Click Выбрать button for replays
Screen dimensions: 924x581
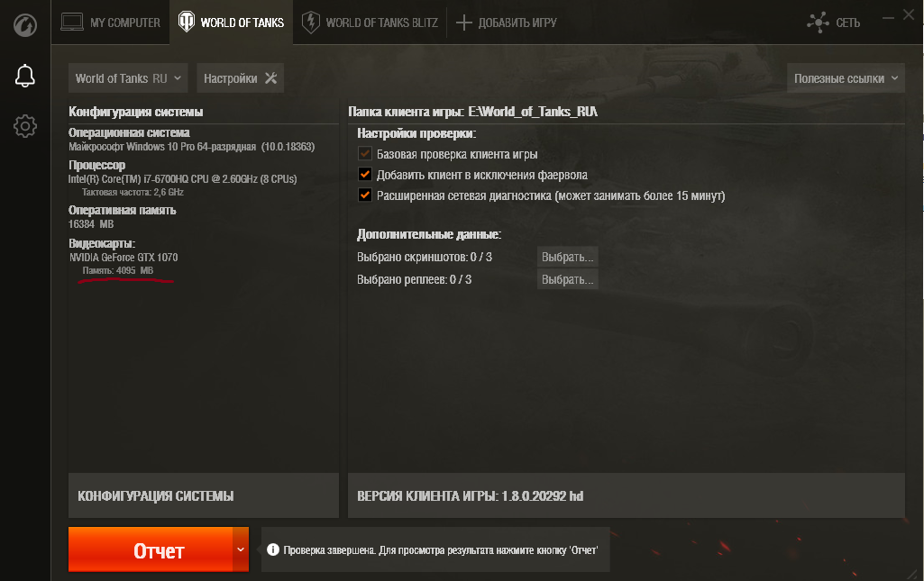pyautogui.click(x=568, y=279)
